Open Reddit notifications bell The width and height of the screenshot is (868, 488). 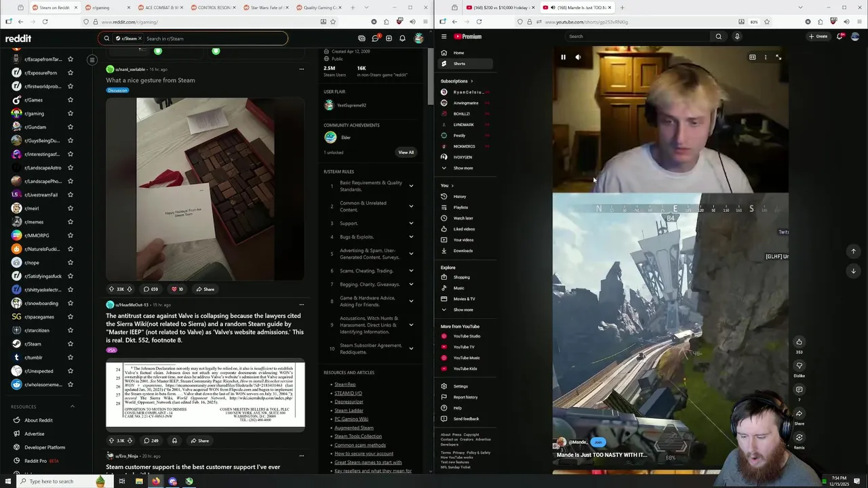point(402,39)
